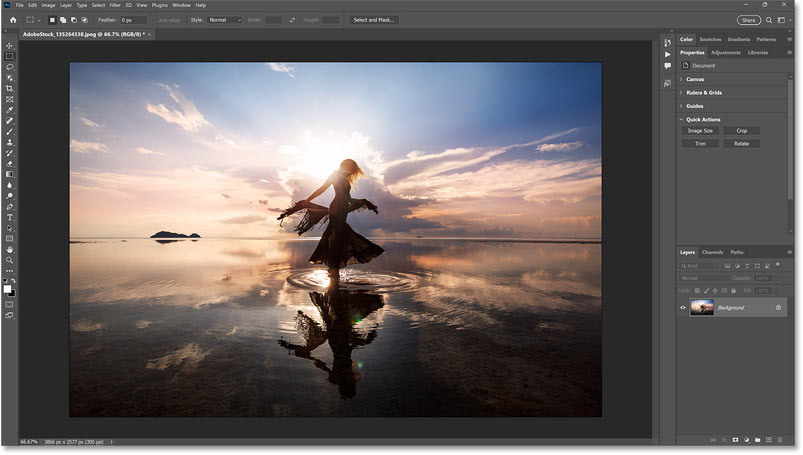The height and width of the screenshot is (455, 803).
Task: Open the Style dropdown set to Normal
Action: point(225,20)
